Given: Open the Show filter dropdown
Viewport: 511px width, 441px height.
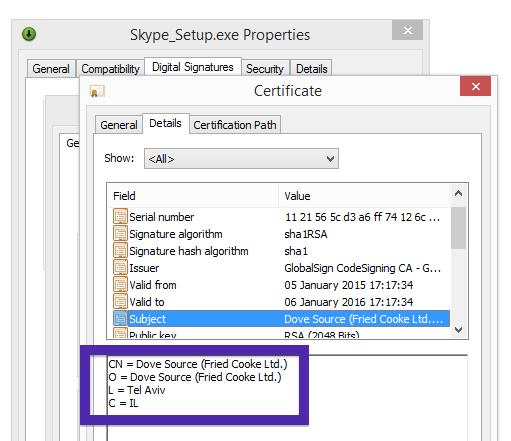Looking at the screenshot, I should 241,159.
